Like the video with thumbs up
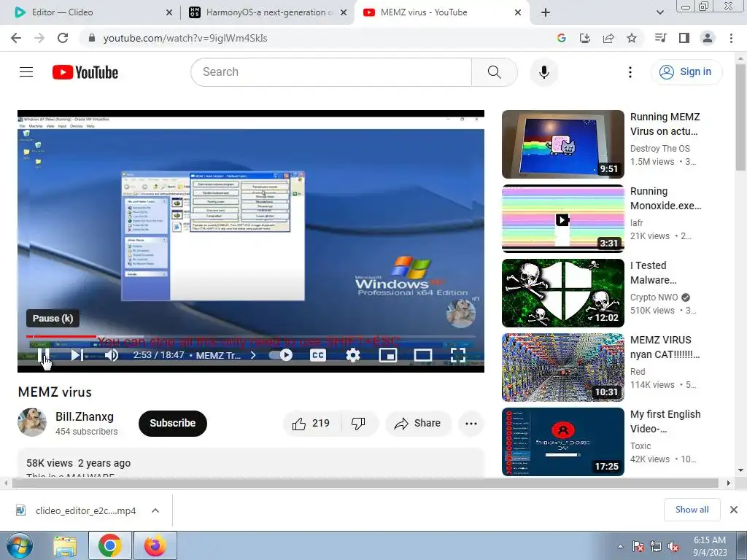Image resolution: width=747 pixels, height=560 pixels. coord(312,424)
